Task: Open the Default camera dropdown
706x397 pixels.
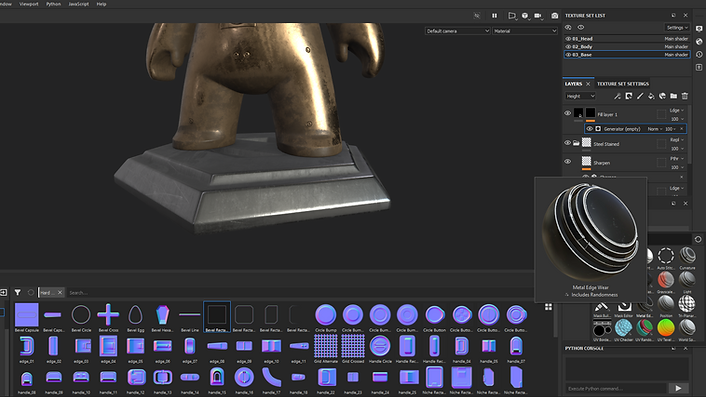Action: tap(457, 31)
